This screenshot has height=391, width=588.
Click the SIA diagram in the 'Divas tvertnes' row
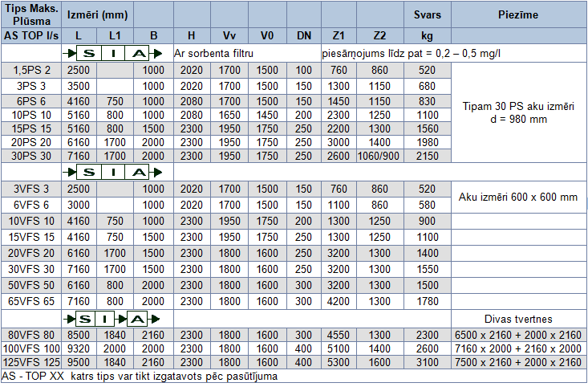(x=112, y=320)
